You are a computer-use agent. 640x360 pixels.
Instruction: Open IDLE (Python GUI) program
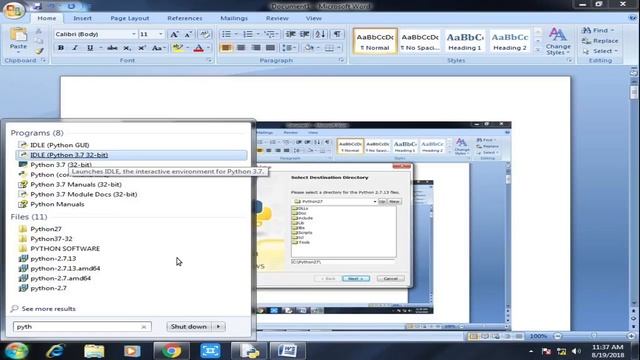(59, 145)
